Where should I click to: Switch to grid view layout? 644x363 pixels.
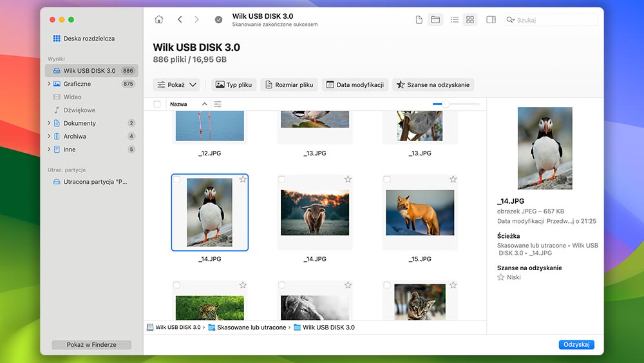click(x=470, y=20)
